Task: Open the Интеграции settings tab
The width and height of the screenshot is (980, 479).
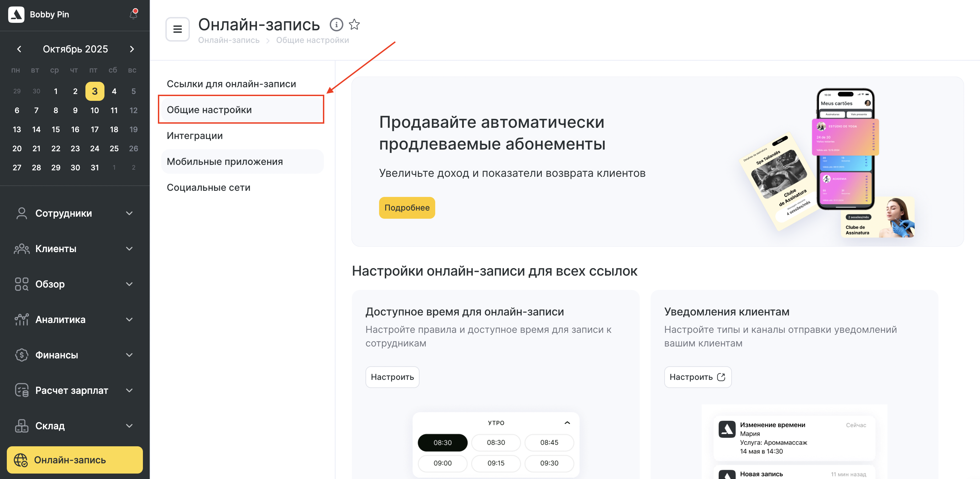Action: (195, 136)
